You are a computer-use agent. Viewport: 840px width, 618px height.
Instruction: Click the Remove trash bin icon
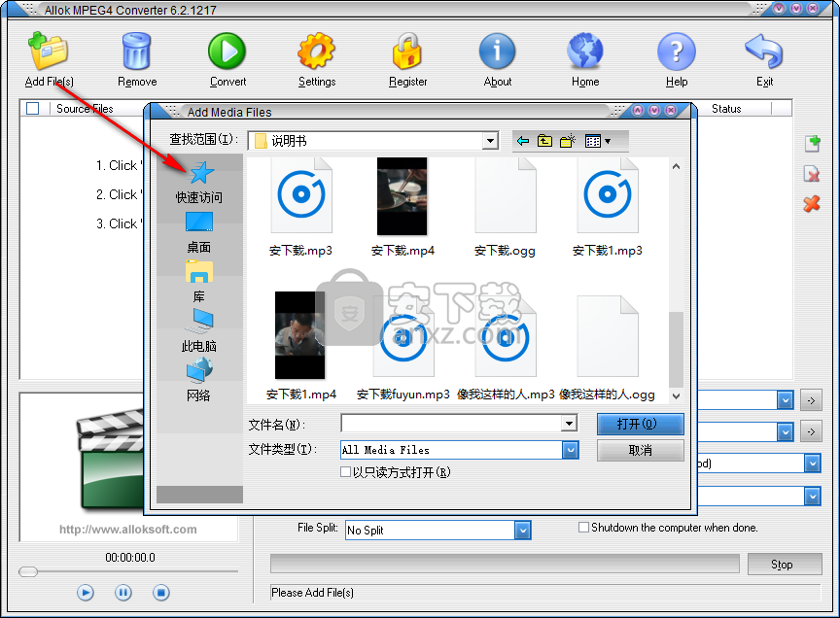(x=137, y=51)
